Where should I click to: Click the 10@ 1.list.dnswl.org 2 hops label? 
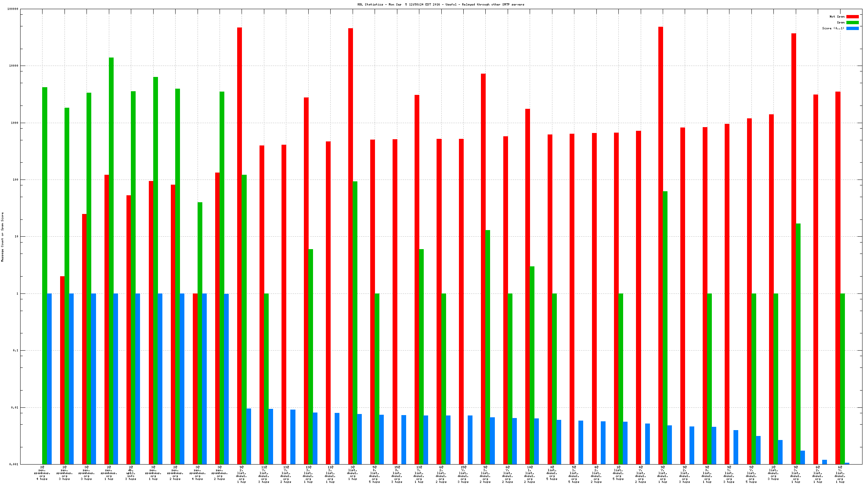(529, 474)
